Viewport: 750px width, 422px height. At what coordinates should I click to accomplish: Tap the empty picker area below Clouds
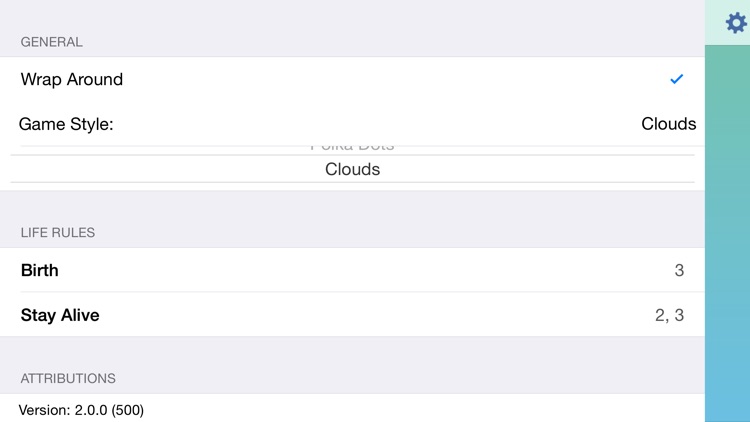pos(352,187)
